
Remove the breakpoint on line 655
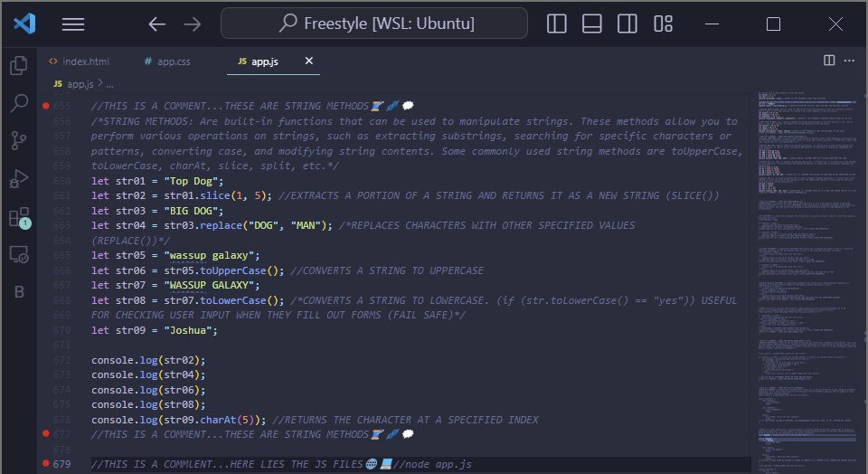(46, 106)
